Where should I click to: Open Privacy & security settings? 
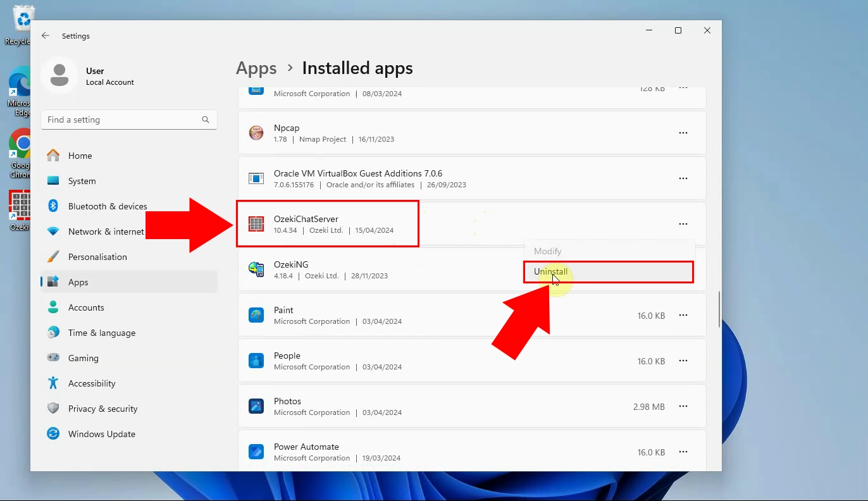129,409
